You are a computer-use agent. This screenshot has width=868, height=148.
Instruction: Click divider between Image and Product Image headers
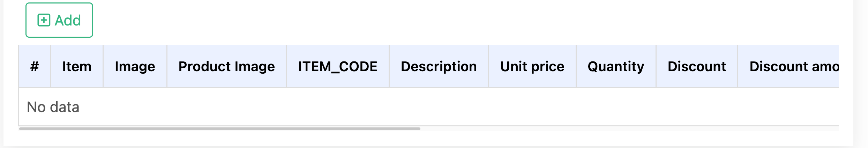(167, 66)
